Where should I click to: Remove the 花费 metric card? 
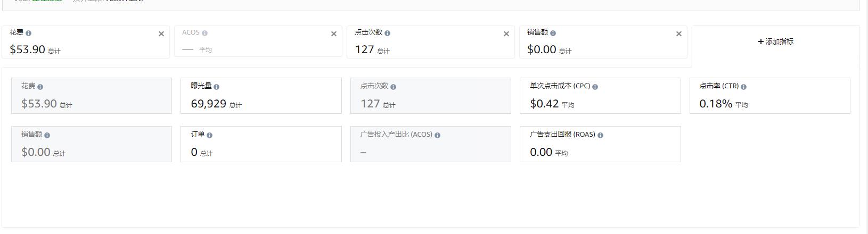point(161,34)
